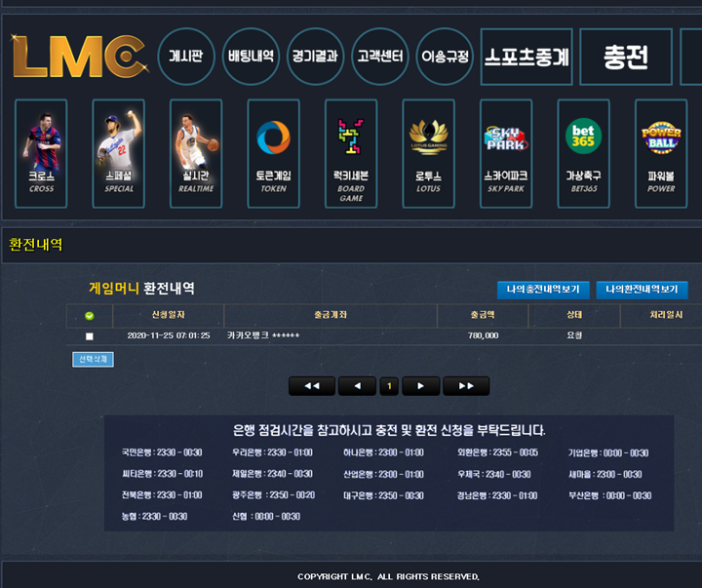Click the 부산은행 maintenance time entry
The image size is (702, 588).
[609, 495]
